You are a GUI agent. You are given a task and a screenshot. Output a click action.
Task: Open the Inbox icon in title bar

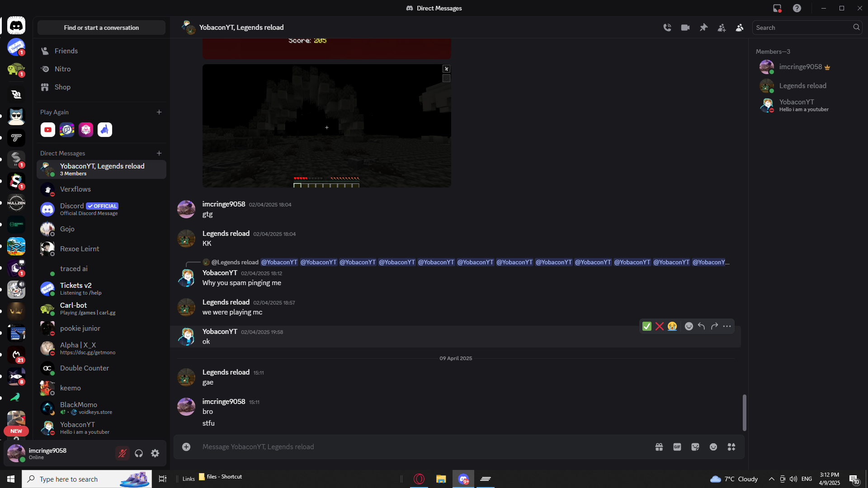click(777, 8)
